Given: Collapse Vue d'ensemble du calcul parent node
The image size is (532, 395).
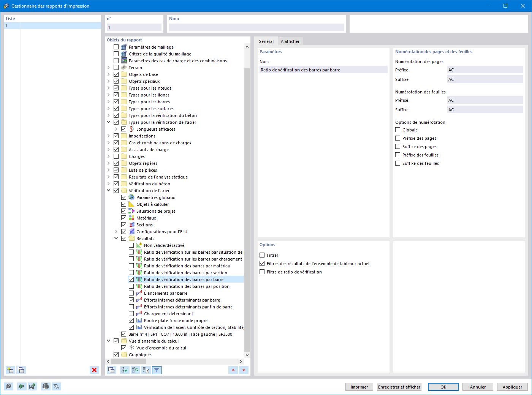Looking at the screenshot, I should [109, 341].
